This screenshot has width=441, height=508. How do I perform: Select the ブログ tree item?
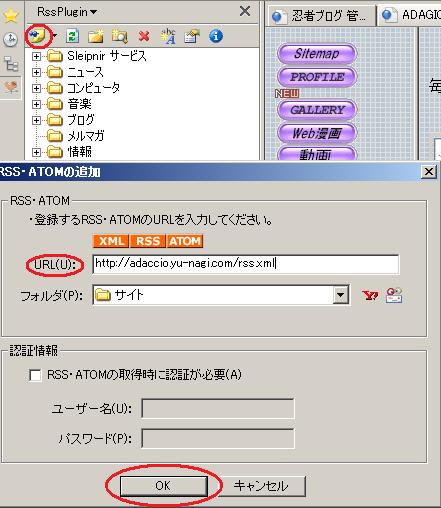[x=71, y=120]
